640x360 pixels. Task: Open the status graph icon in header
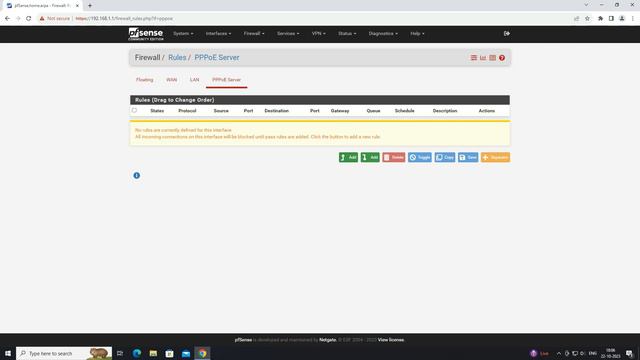pos(483,58)
